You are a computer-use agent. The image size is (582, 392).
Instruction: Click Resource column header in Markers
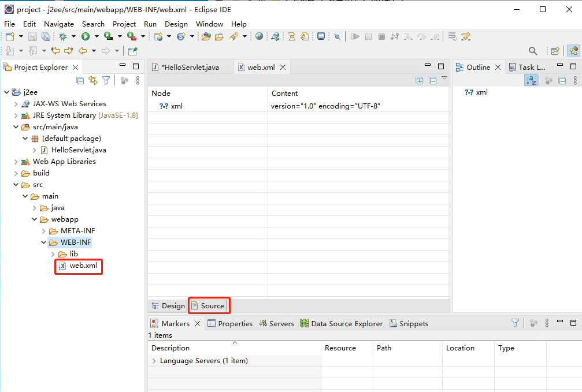[x=347, y=348]
